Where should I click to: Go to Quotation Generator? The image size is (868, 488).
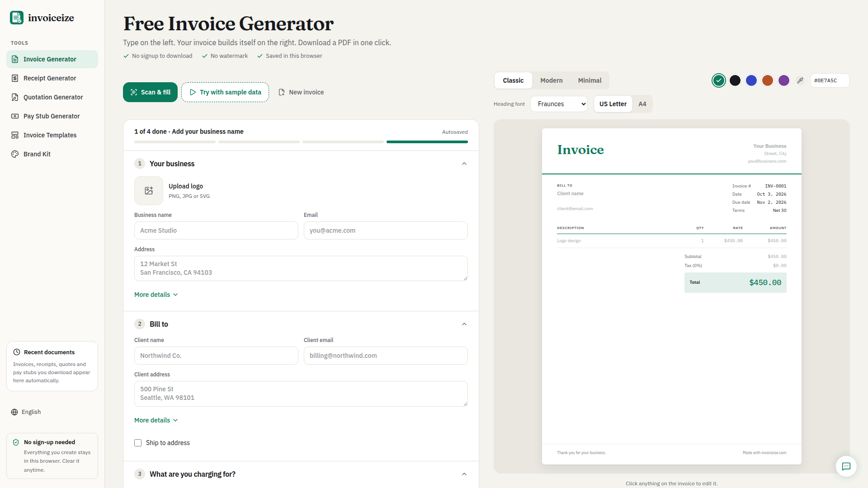pos(52,97)
